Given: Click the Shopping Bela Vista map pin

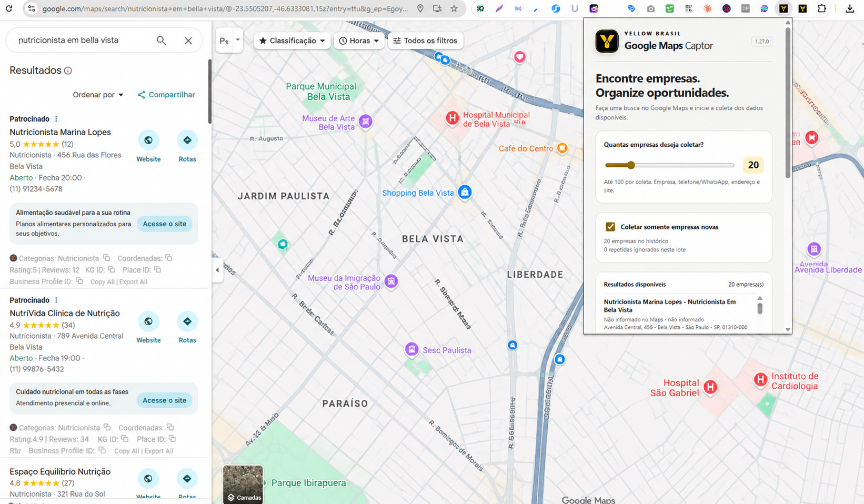Looking at the screenshot, I should coord(465,193).
